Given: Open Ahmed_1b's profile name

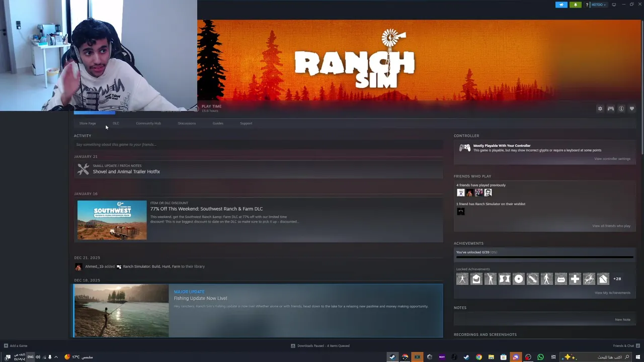Looking at the screenshot, I should pos(94,266).
